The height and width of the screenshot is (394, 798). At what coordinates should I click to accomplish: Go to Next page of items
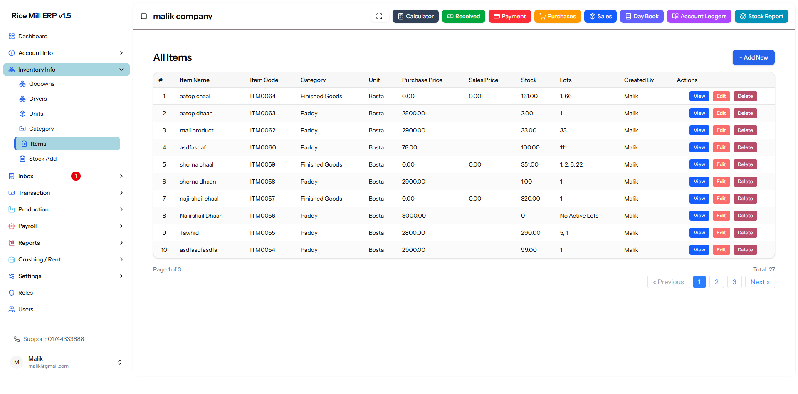759,282
